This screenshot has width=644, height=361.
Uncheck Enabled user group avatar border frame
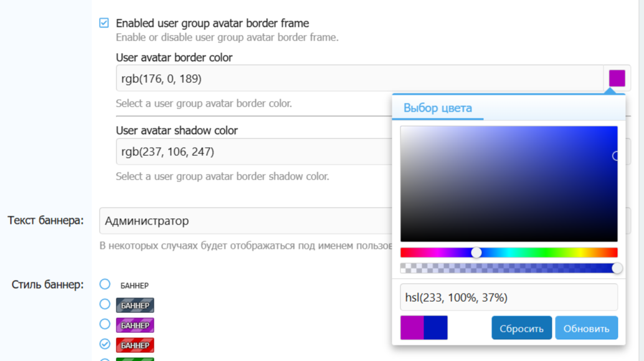point(104,23)
